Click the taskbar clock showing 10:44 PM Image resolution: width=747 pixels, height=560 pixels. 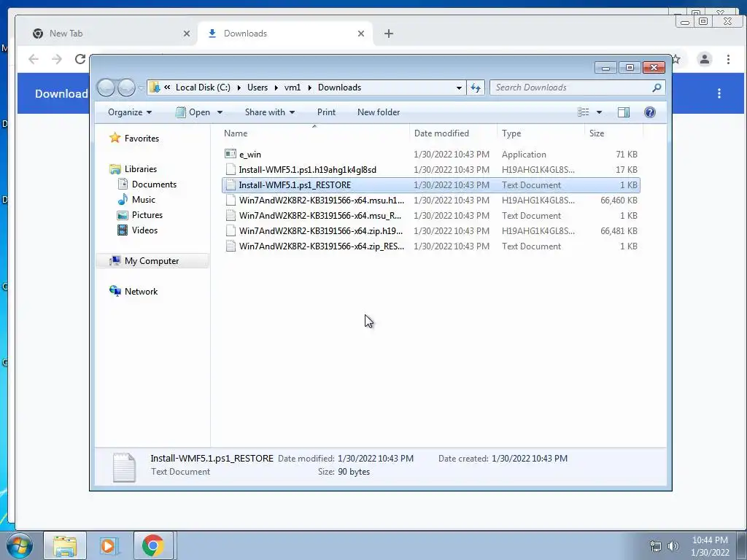710,546
